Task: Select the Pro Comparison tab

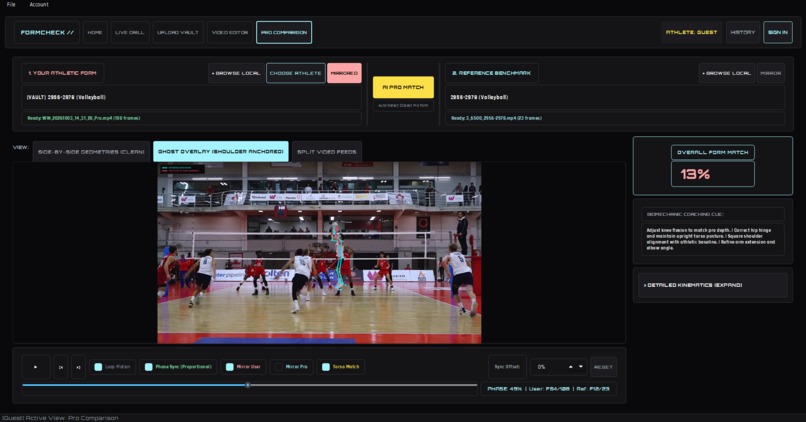Action: [x=284, y=32]
